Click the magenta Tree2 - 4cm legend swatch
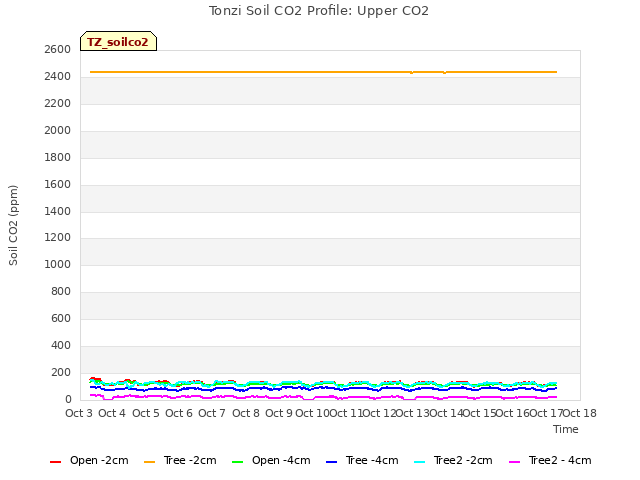 [x=515, y=462]
